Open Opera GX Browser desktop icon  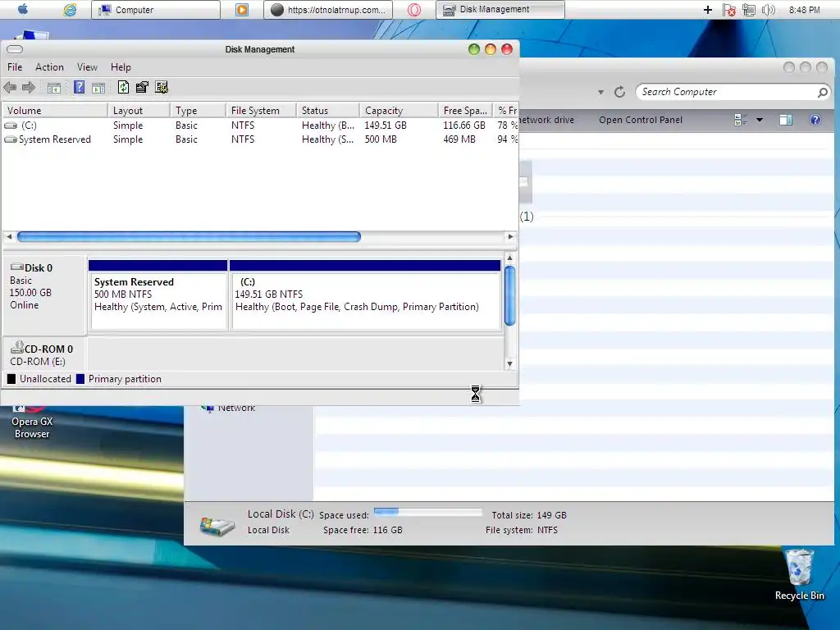click(32, 422)
